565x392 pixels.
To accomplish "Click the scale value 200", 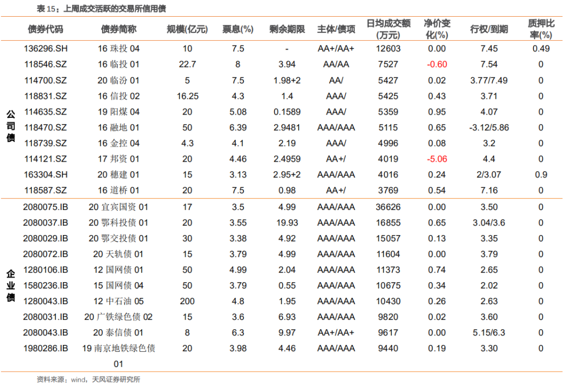I will click(x=187, y=301).
